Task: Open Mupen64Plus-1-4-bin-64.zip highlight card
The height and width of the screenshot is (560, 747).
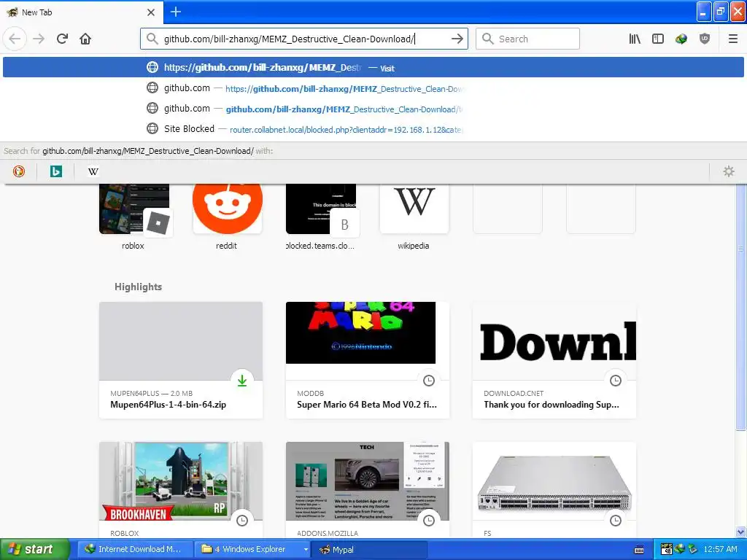Action: [x=181, y=360]
